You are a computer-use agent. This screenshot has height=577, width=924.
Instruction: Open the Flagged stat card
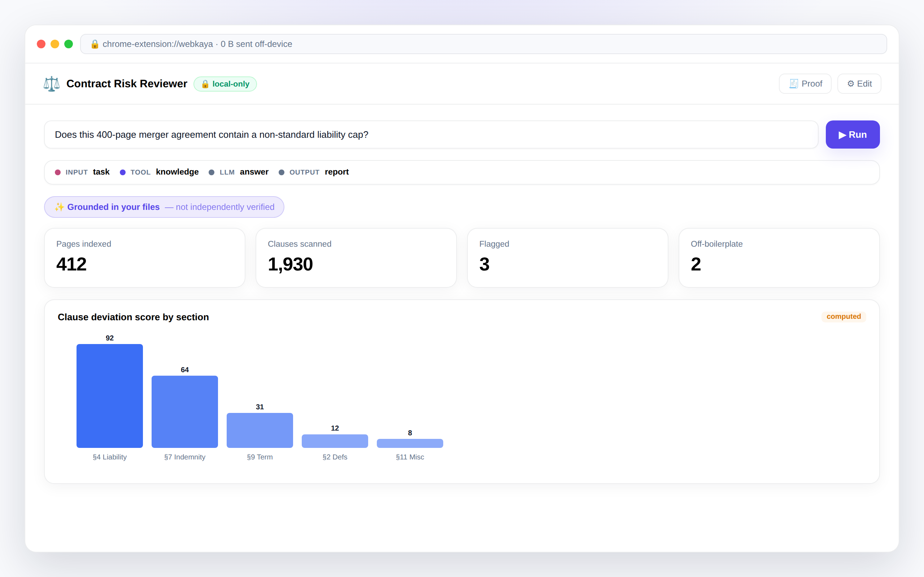(x=567, y=258)
